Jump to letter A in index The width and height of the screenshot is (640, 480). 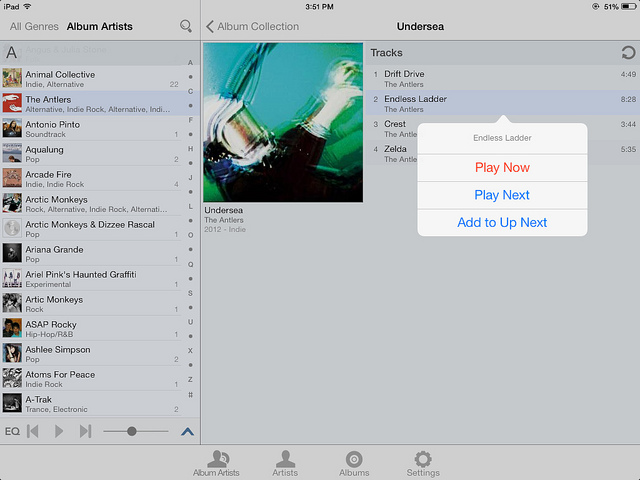(x=190, y=62)
